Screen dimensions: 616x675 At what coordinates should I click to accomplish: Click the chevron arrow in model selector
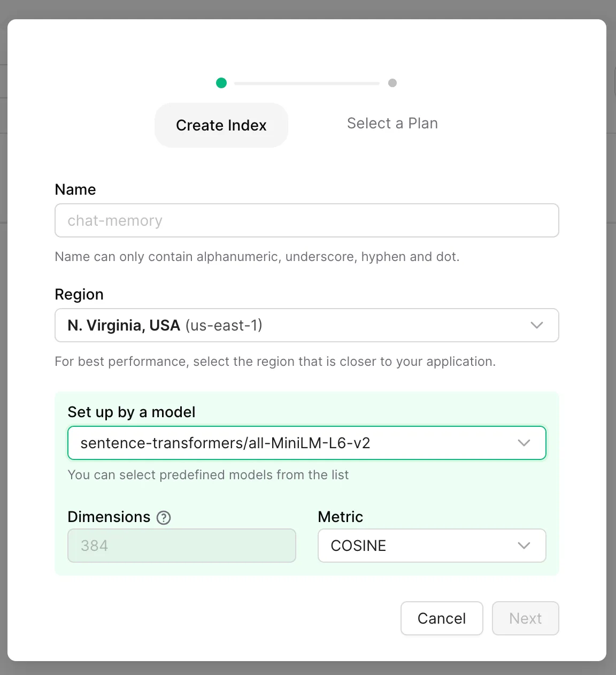(523, 443)
